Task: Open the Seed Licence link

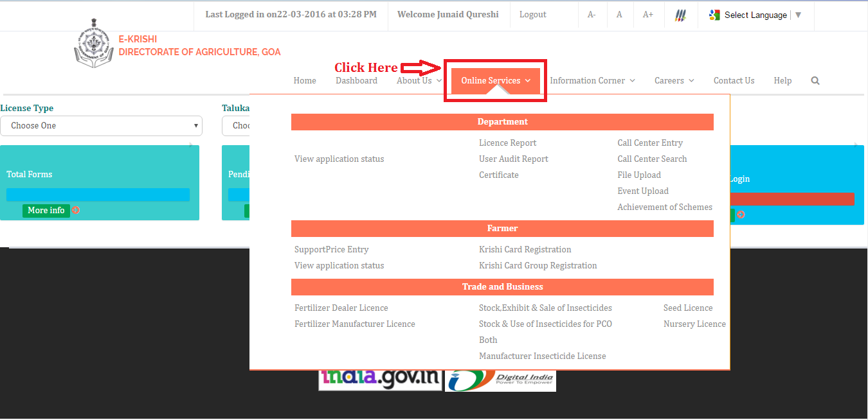Action: [688, 308]
